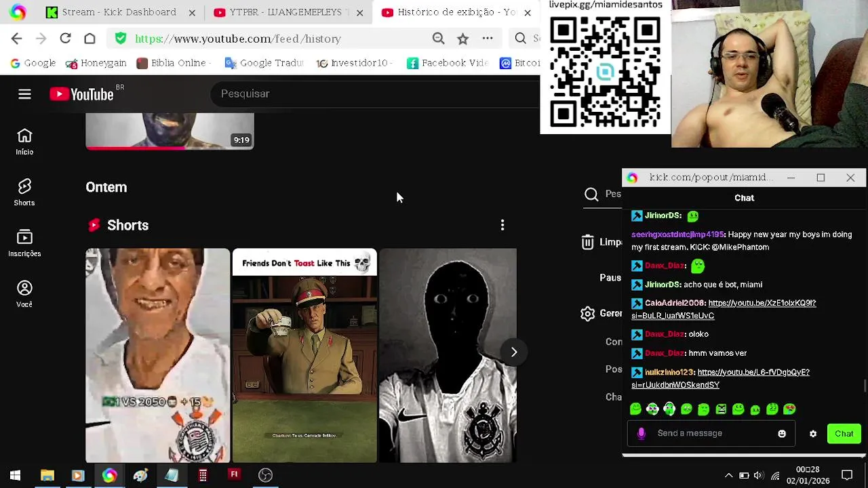Go back with browser back arrow
868x488 pixels.
pos(17,39)
